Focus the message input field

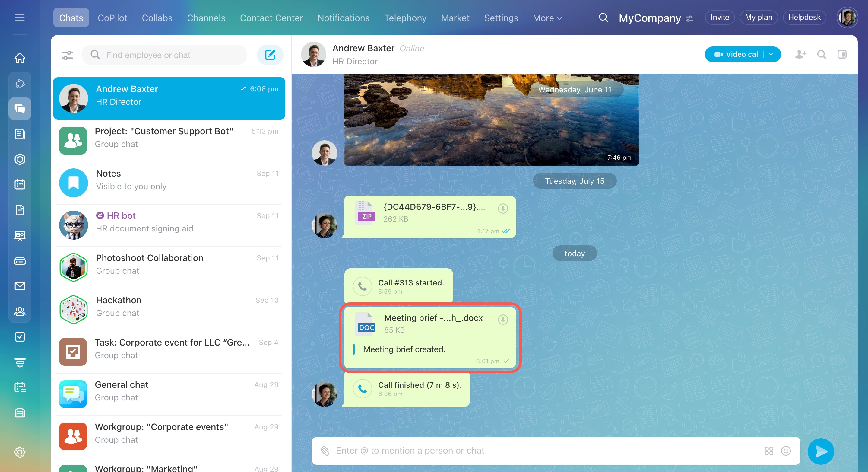[556, 451]
